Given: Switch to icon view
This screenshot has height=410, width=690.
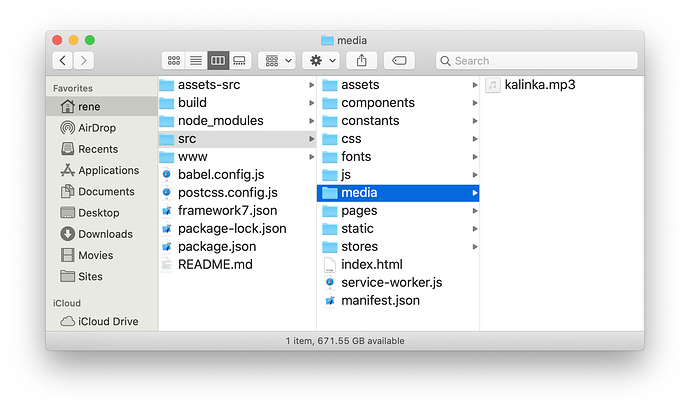Looking at the screenshot, I should pyautogui.click(x=173, y=60).
